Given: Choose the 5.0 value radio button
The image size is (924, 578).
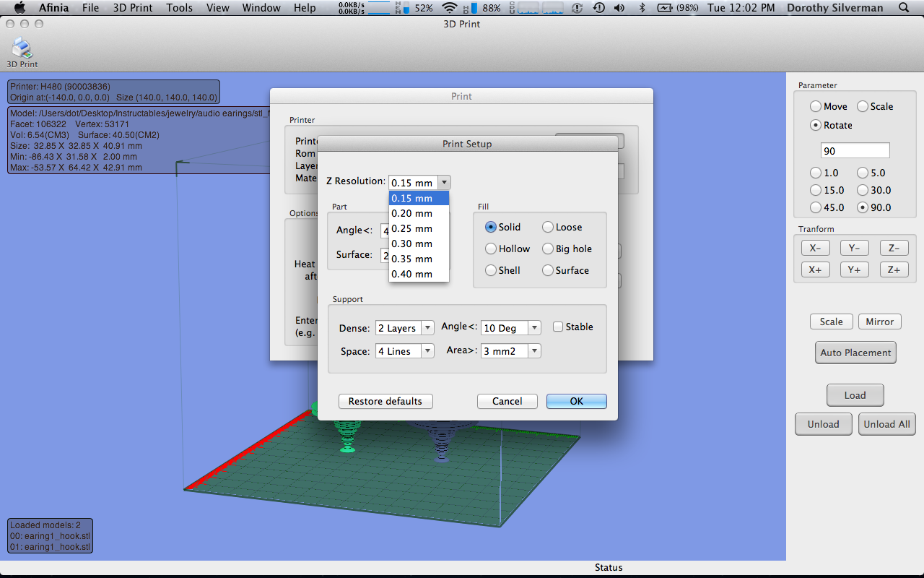Looking at the screenshot, I should click(x=862, y=173).
